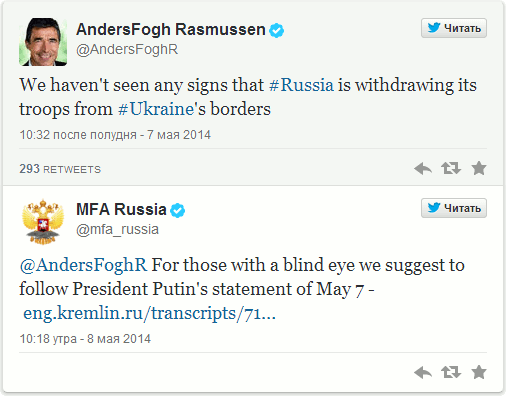Click verified badge beside MFA Russia
This screenshot has width=506, height=396.
click(x=177, y=210)
